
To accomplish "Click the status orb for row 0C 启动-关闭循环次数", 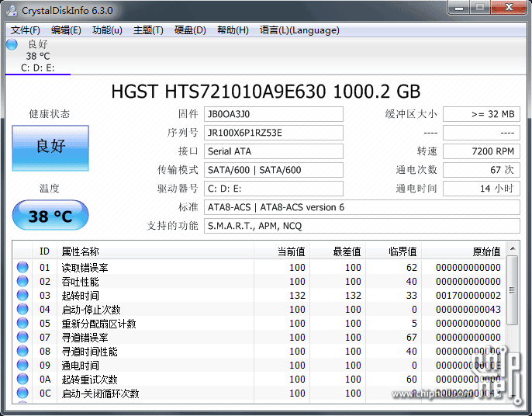I will [22, 393].
